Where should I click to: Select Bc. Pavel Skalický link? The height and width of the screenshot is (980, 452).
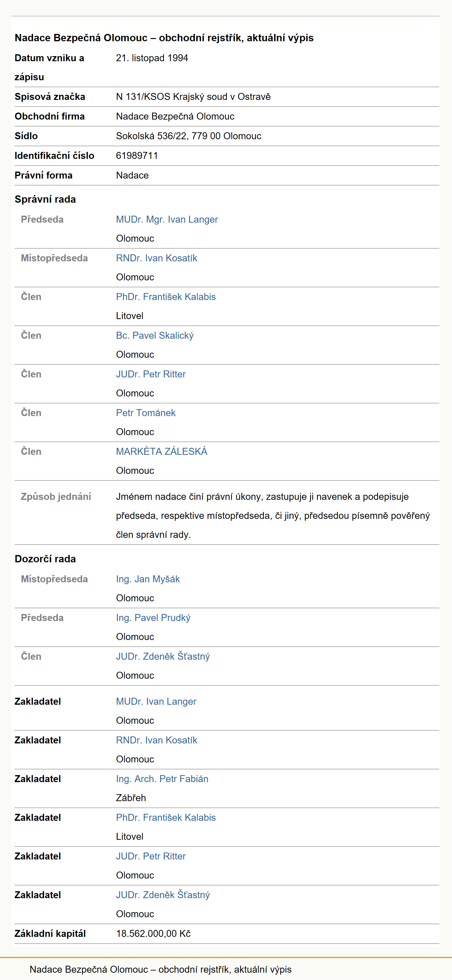coord(155,336)
